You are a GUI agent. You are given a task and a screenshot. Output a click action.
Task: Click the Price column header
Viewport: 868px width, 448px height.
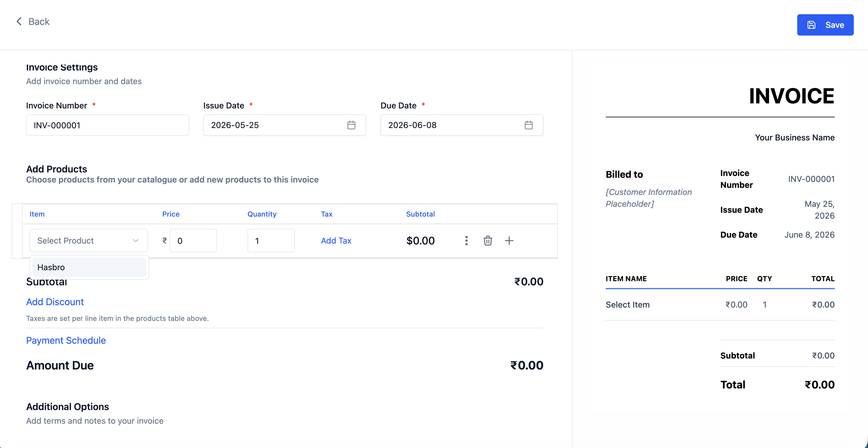171,214
